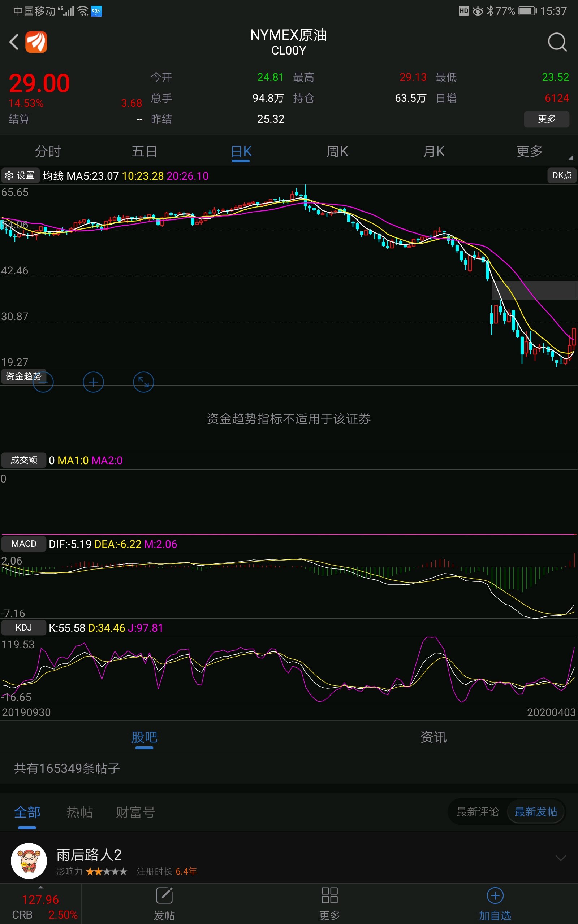The height and width of the screenshot is (924, 578).
Task: Change the 资金趋势 indicator label
Action: tap(24, 376)
